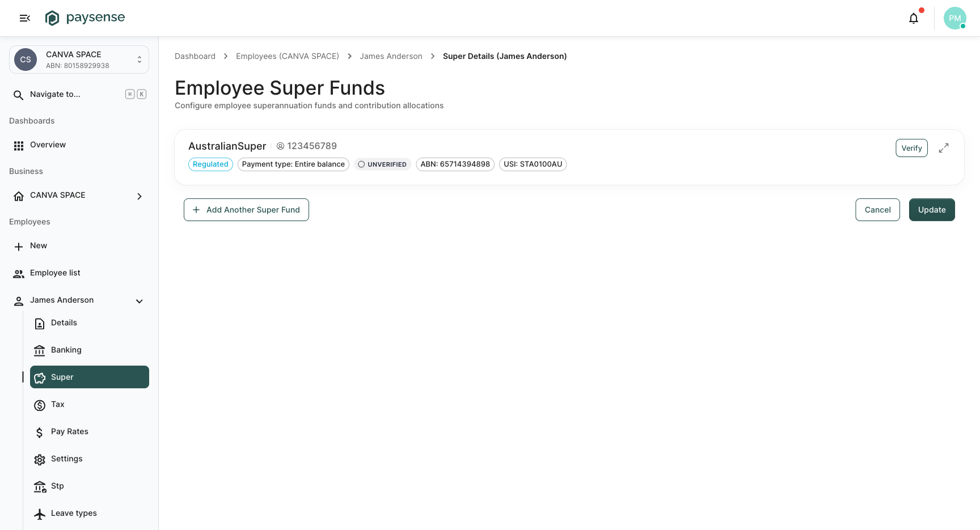
Task: Cancel the super fund changes
Action: (x=877, y=210)
